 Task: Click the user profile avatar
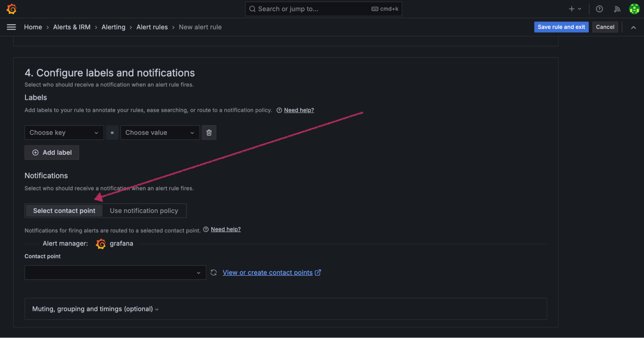[634, 9]
